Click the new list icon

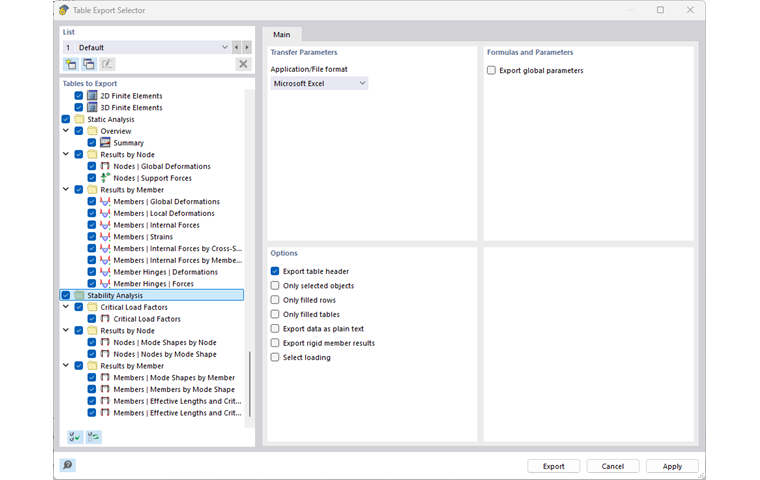(x=71, y=64)
